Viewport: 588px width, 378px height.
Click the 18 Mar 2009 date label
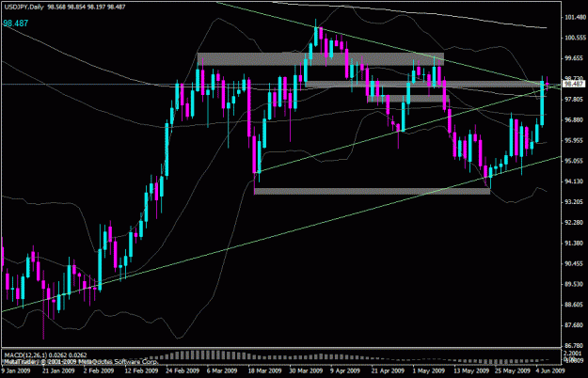[264, 370]
